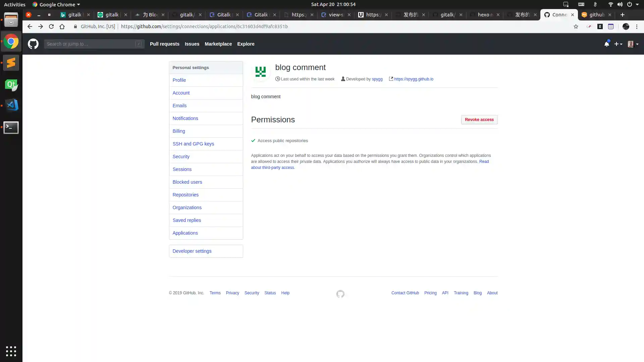Screen dimensions: 644x362
Task: Open Issues in the header
Action: click(192, 44)
